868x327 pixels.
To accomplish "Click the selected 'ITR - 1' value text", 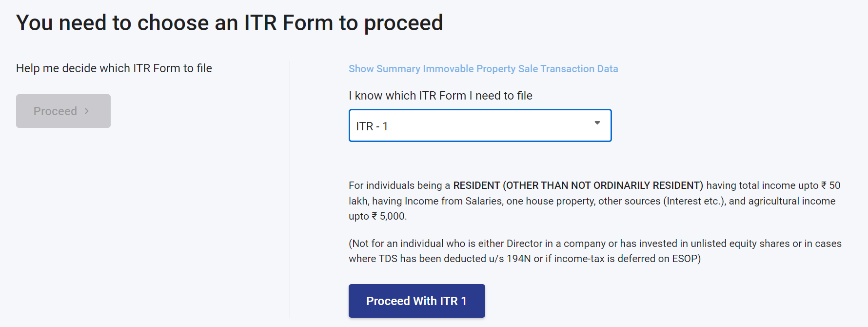I will (372, 126).
